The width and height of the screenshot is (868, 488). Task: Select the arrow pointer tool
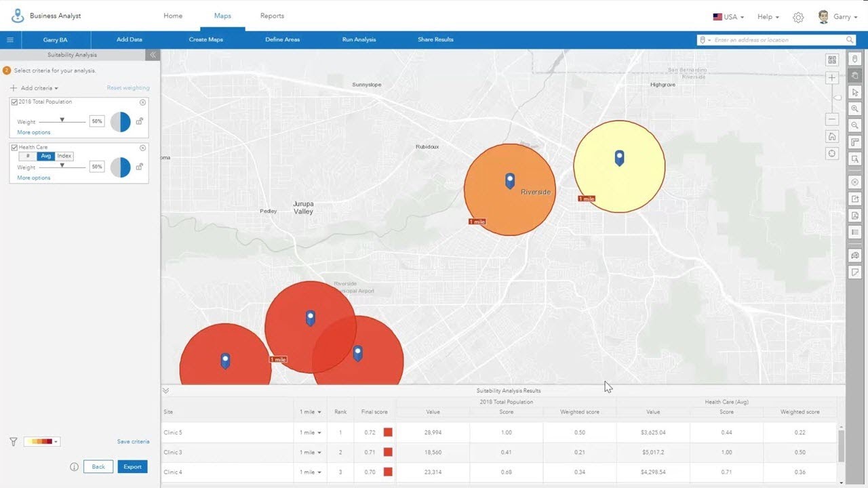click(x=855, y=92)
